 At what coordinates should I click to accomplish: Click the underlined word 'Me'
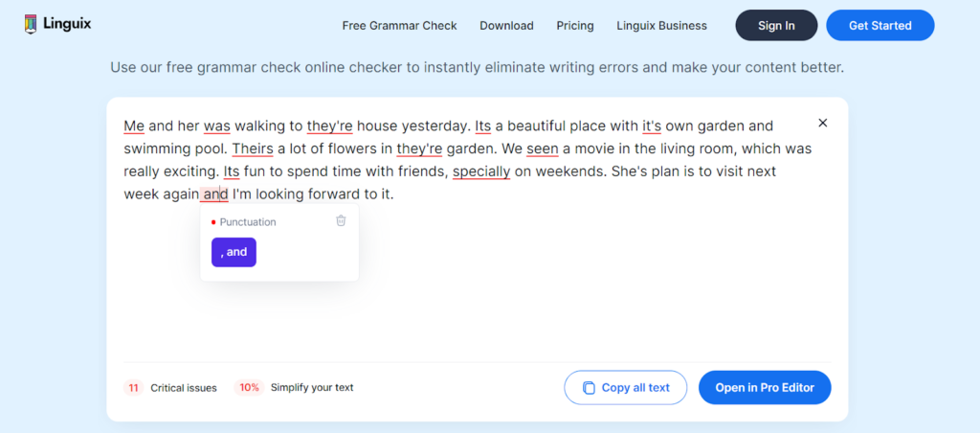(x=134, y=126)
